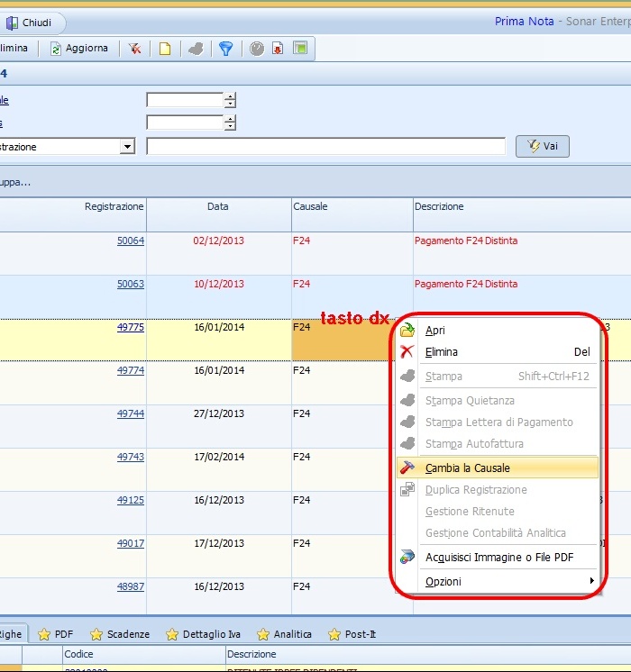Choose Apri from the context menu
Viewport: 631px width, 672px height.
[x=435, y=331]
